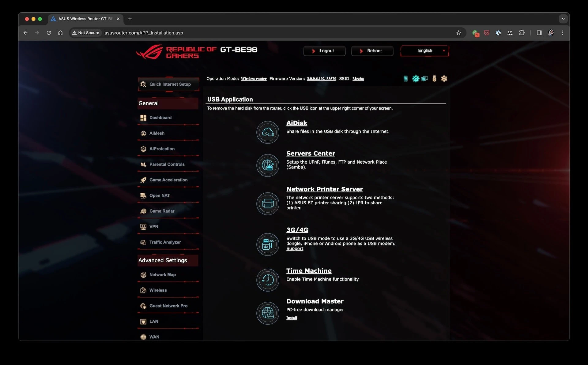Open the AiMesh menu item

click(168, 133)
